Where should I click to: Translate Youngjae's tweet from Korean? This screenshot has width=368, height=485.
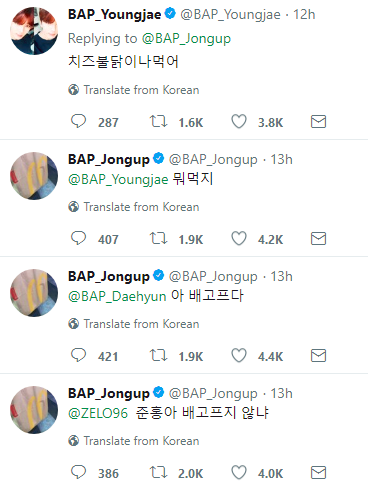pos(134,90)
